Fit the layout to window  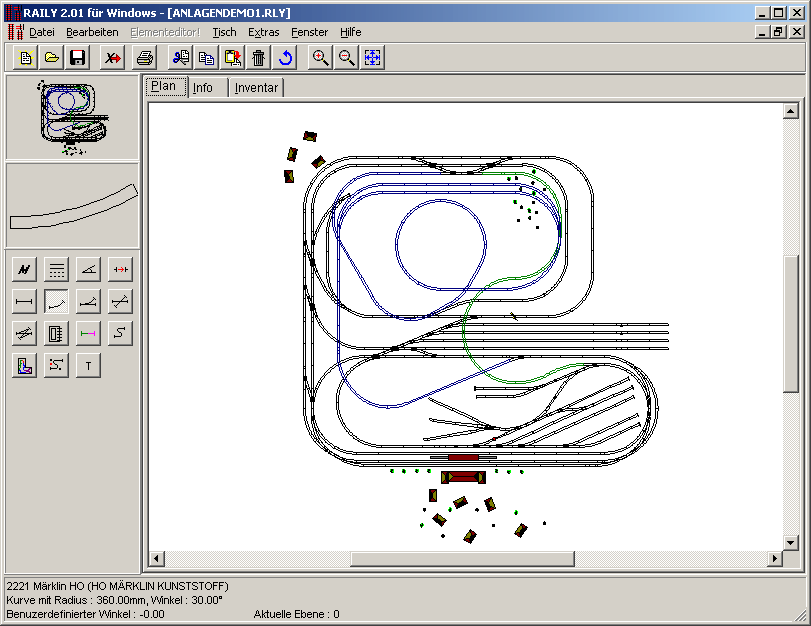tap(372, 58)
